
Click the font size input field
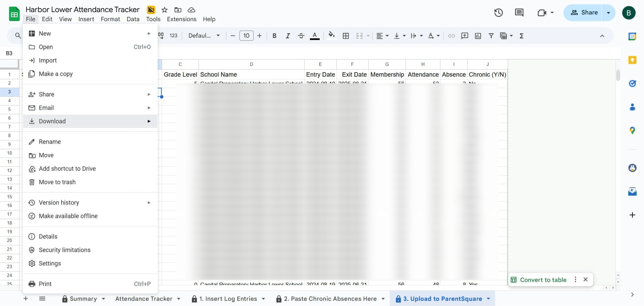click(x=246, y=36)
